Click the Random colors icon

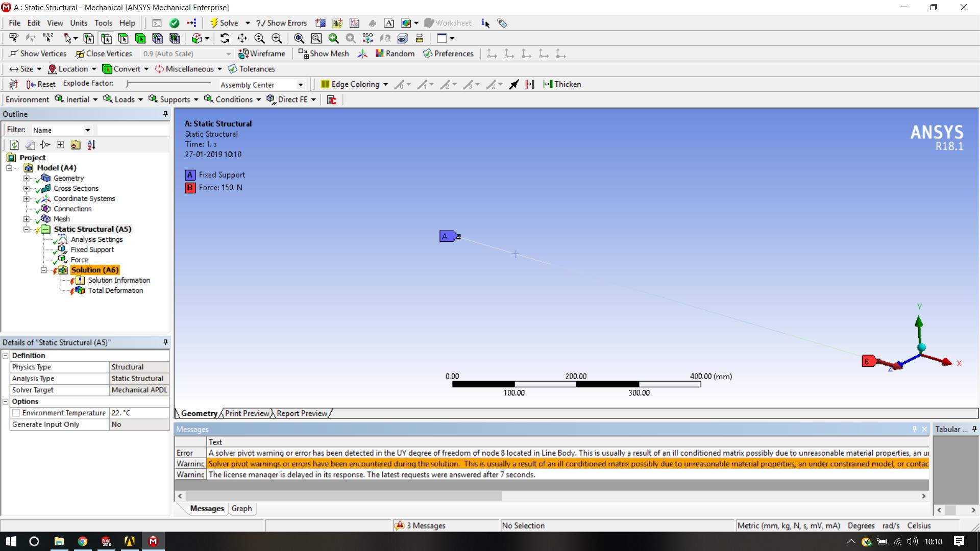[395, 54]
